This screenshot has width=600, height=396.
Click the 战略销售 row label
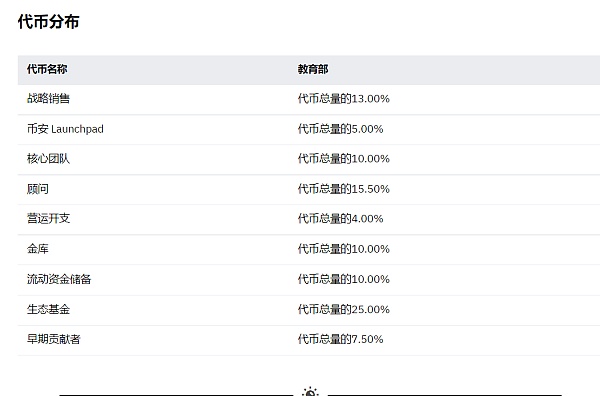(x=48, y=99)
